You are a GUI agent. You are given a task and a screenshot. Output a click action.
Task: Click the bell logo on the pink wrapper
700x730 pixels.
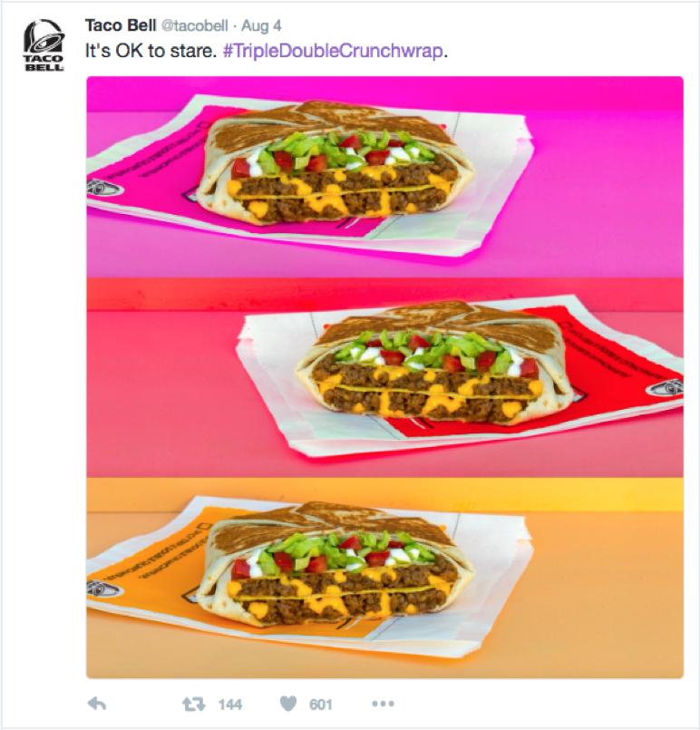point(104,188)
